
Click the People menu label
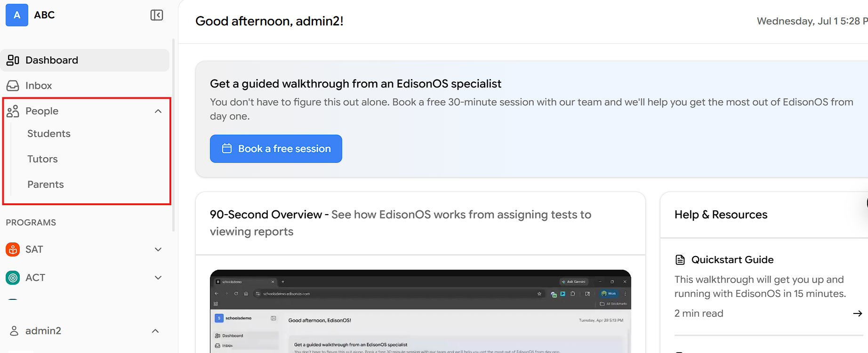42,111
